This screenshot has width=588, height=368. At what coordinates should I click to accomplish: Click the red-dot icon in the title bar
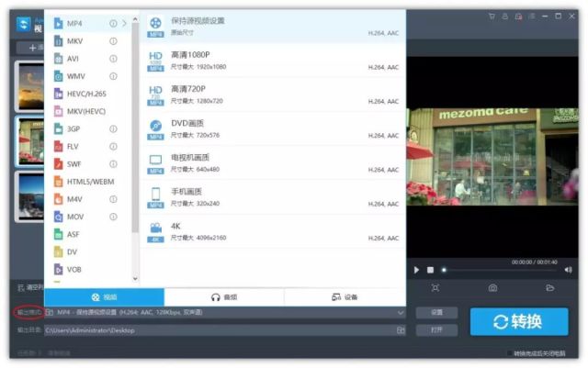pos(518,17)
